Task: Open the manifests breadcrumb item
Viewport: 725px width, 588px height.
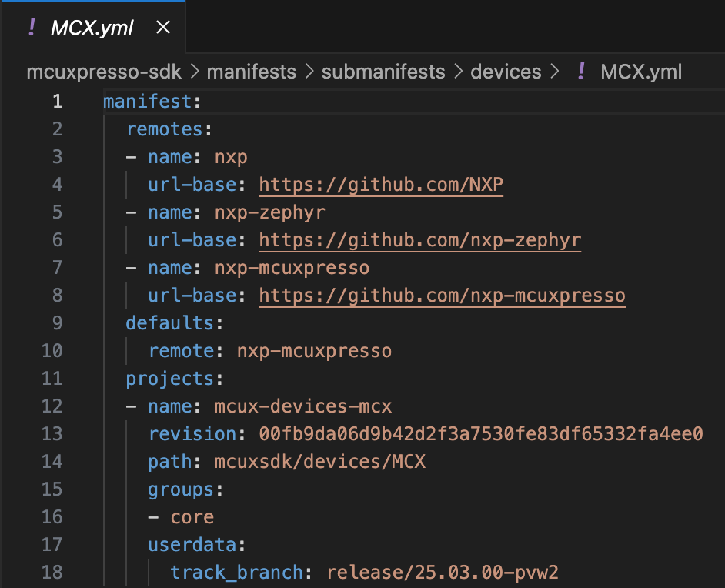Action: (x=252, y=72)
